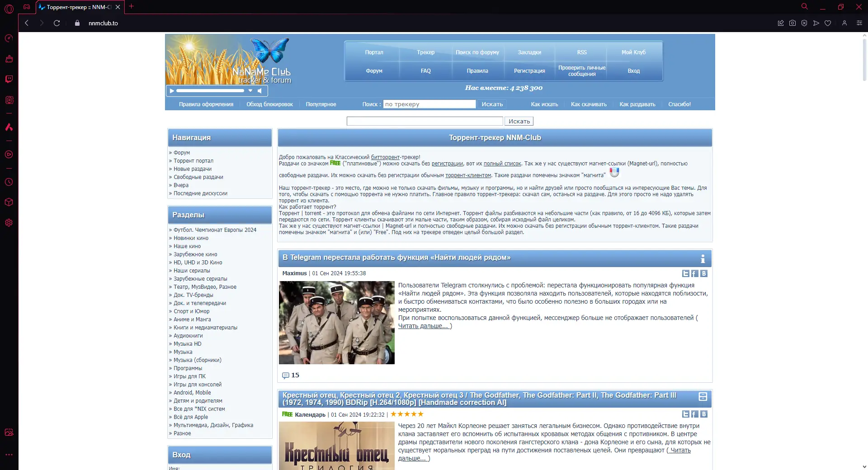Open the Вход menu item
Screen dimensions: 868x470
coord(634,71)
